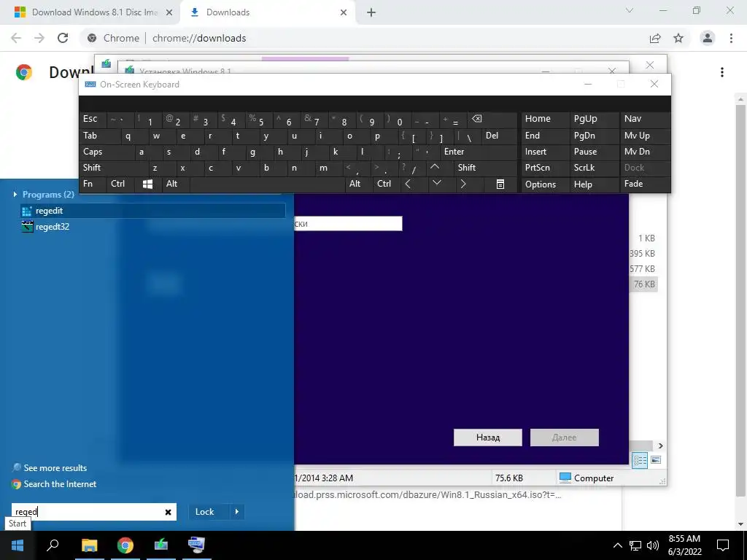Open the network tray icon
The image size is (747, 560).
pos(635,545)
